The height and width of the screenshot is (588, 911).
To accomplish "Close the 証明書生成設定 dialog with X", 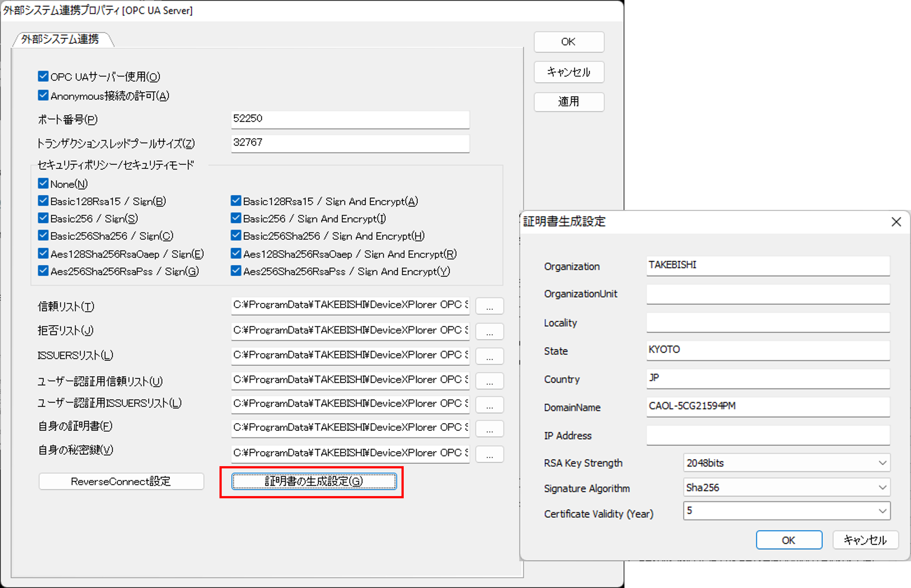I will 896,222.
